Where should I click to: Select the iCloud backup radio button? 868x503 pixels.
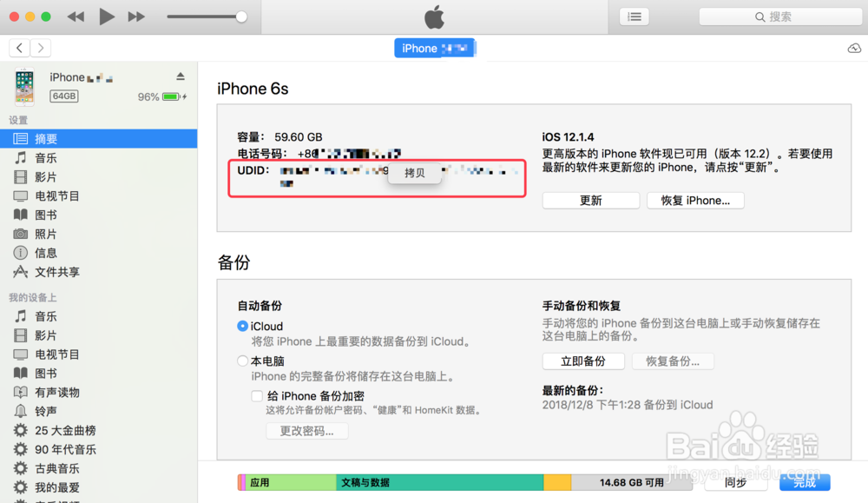pos(242,327)
